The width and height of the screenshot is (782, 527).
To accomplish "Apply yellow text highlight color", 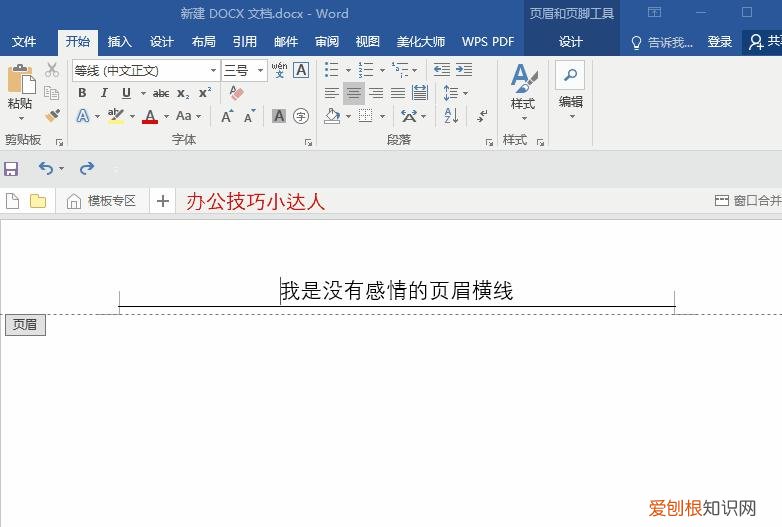I will pos(116,116).
